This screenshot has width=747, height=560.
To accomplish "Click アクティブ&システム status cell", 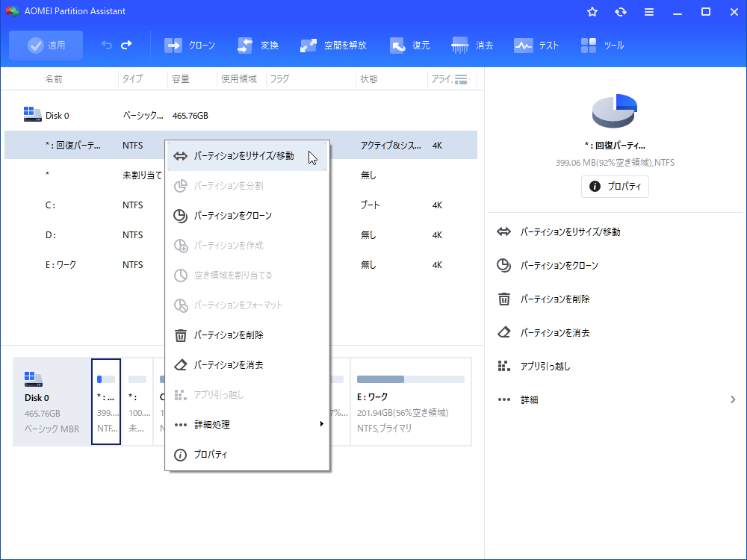I will [x=391, y=146].
